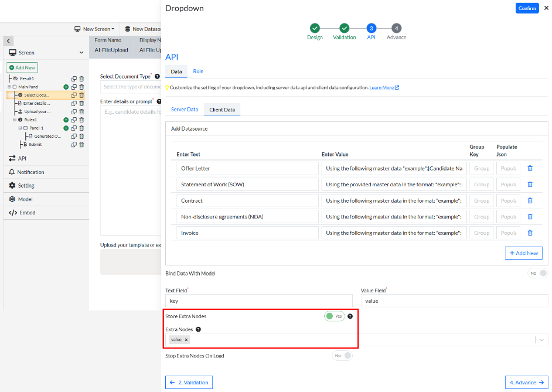
Task: Duplicate the Submit node with copy icon
Action: click(x=74, y=145)
